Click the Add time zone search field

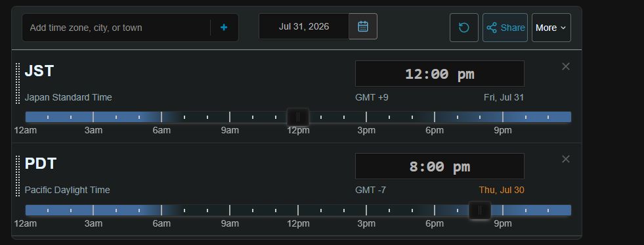pyautogui.click(x=117, y=28)
